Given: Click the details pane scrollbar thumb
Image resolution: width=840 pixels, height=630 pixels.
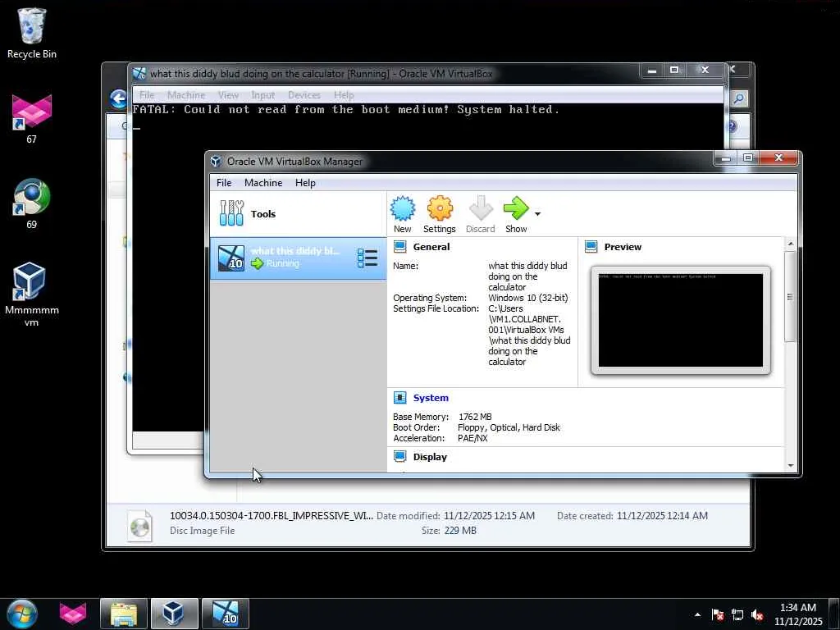Looking at the screenshot, I should 790,295.
